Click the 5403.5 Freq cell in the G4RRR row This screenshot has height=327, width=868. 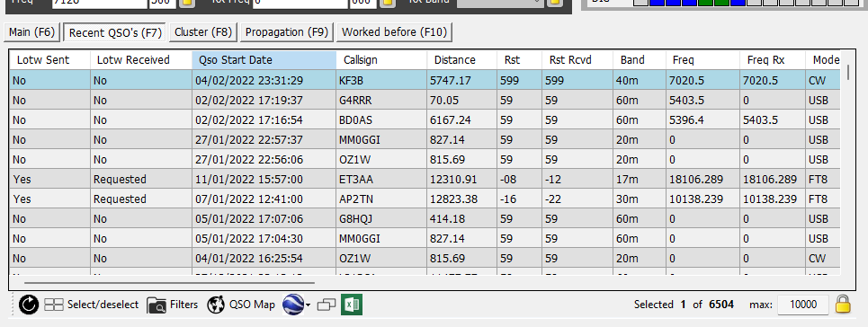(702, 101)
